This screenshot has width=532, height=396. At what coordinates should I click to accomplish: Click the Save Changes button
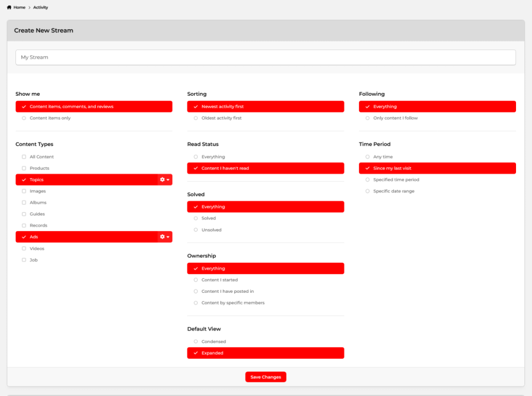point(265,377)
